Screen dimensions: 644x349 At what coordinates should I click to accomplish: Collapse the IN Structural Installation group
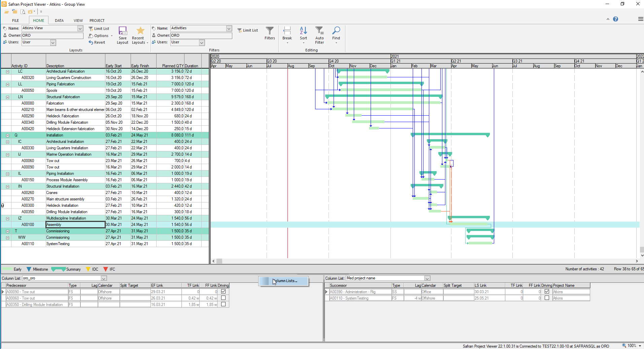[x=7, y=187]
